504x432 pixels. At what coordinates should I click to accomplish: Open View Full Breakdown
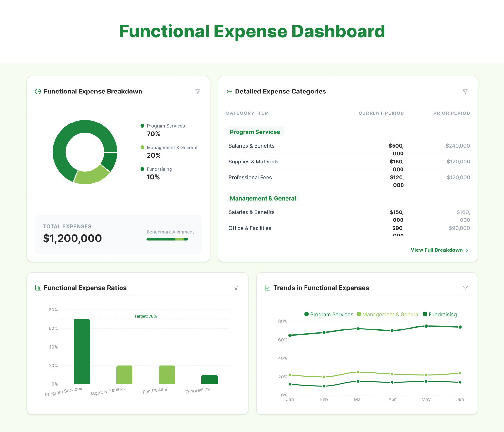(437, 250)
